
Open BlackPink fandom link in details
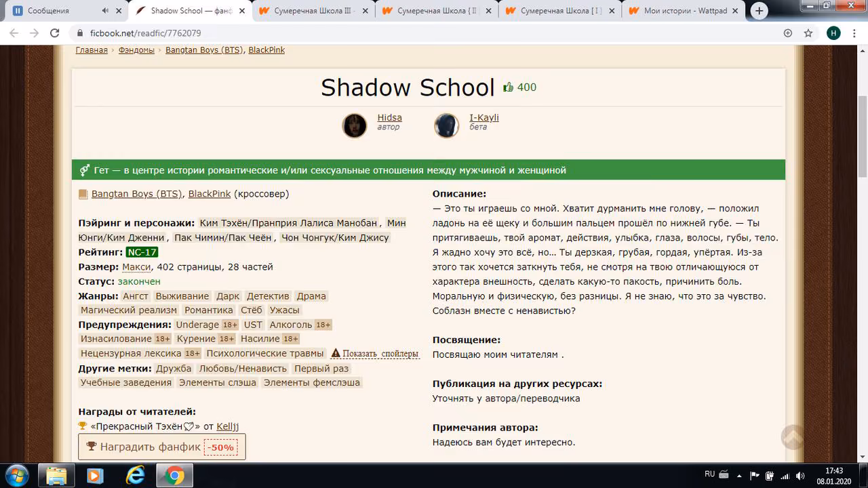coord(210,194)
